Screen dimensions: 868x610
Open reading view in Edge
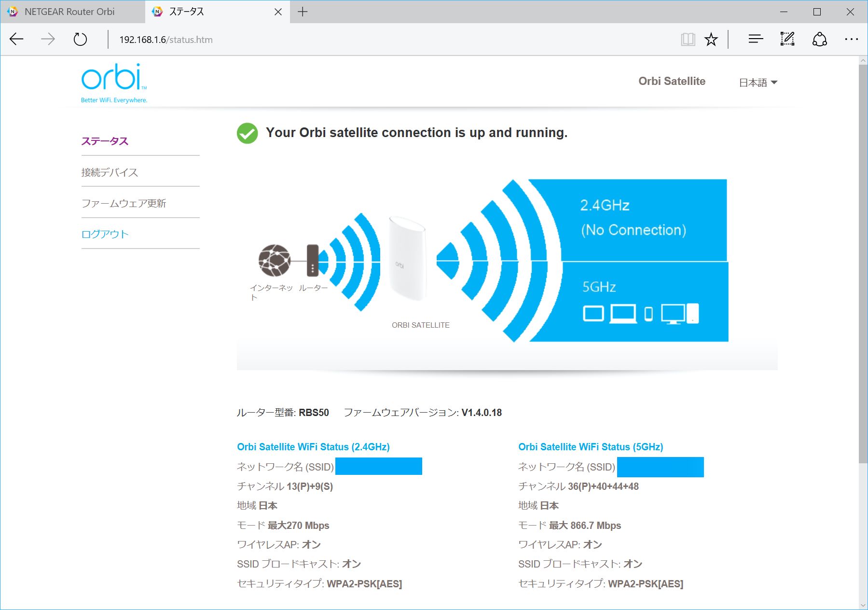point(687,39)
